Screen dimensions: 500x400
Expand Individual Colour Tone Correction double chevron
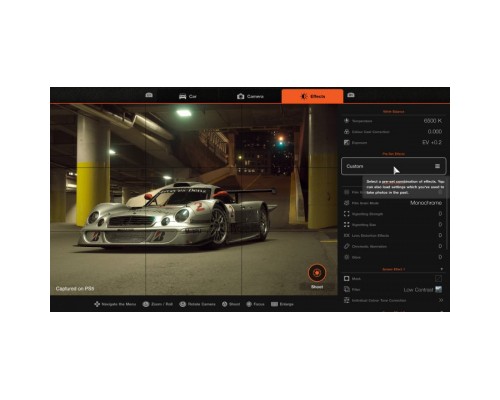440,300
